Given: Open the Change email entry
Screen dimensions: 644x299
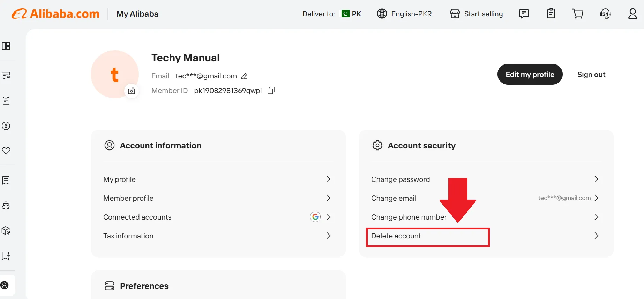Looking at the screenshot, I should click(486, 198).
